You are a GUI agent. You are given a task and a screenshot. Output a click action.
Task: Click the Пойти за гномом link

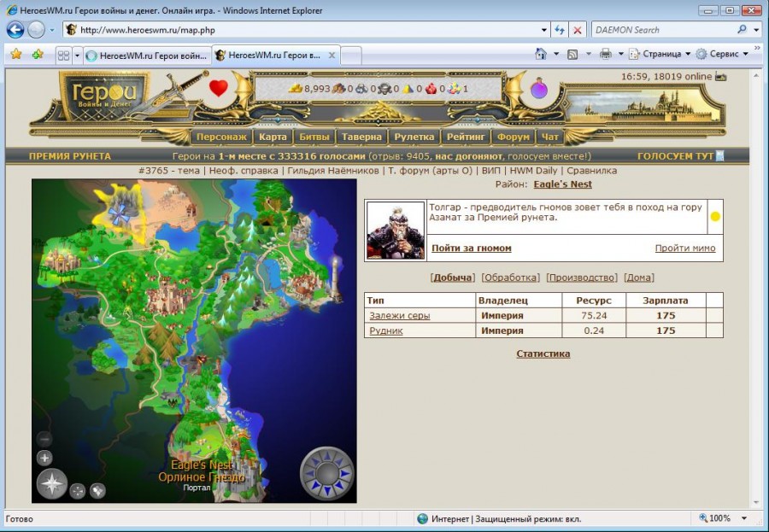(x=472, y=248)
